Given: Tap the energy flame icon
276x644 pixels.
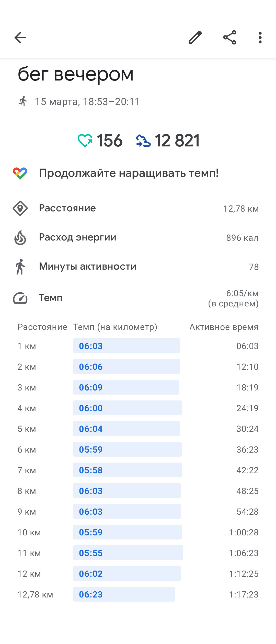Looking at the screenshot, I should (20, 237).
